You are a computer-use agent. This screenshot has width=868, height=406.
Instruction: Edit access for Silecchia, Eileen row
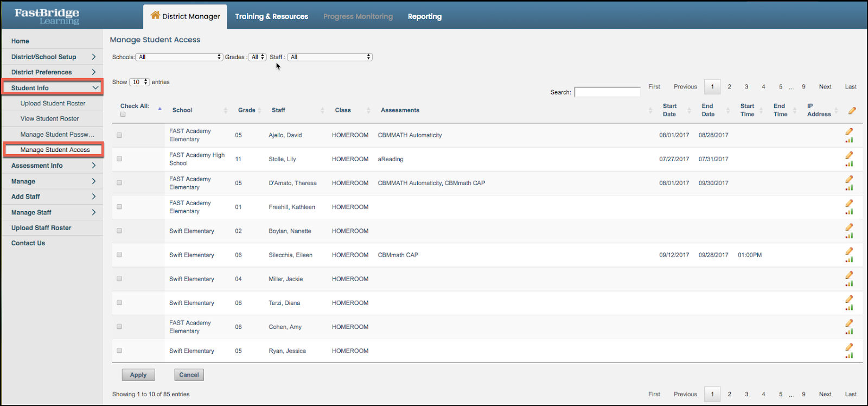(x=849, y=251)
